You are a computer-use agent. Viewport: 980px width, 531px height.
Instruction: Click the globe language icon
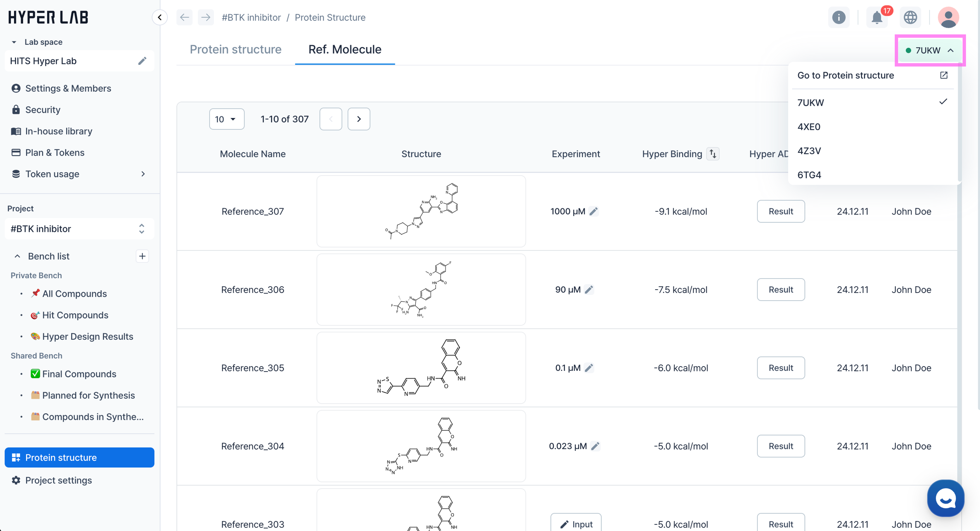[x=910, y=17]
